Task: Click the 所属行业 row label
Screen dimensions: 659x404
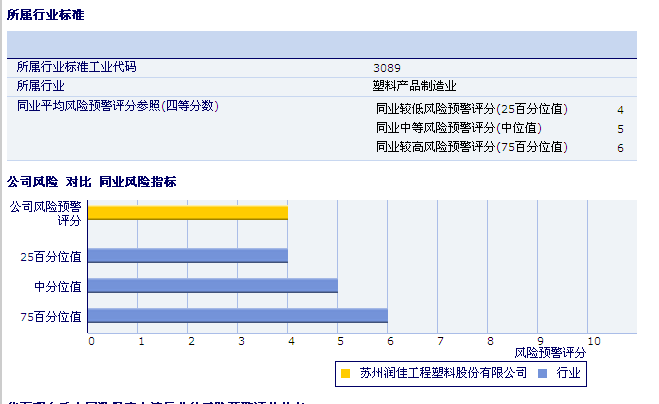Action: (x=40, y=86)
